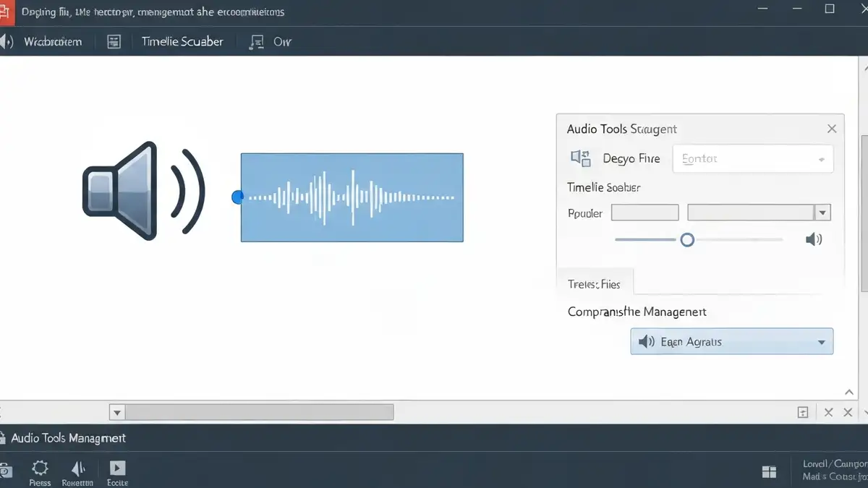Click the boxed plus icon near scrollbar

[802, 413]
